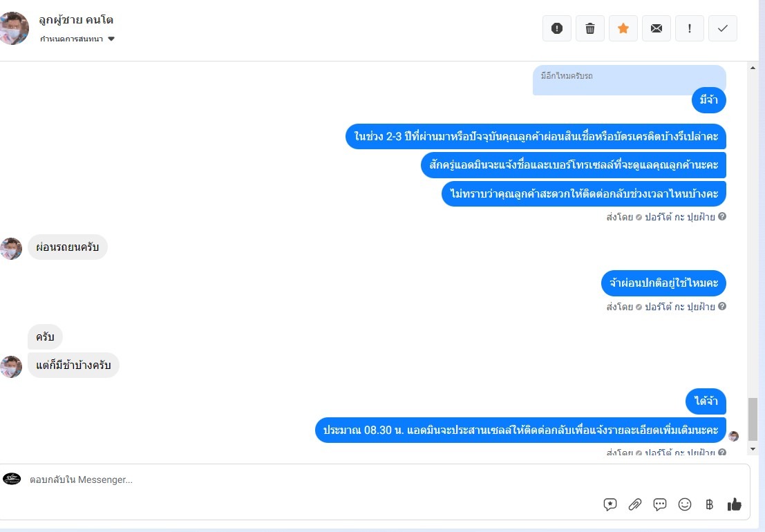Click the ลูกผู้ชาย คนโต contact name
This screenshot has height=532, width=765.
pyautogui.click(x=76, y=20)
